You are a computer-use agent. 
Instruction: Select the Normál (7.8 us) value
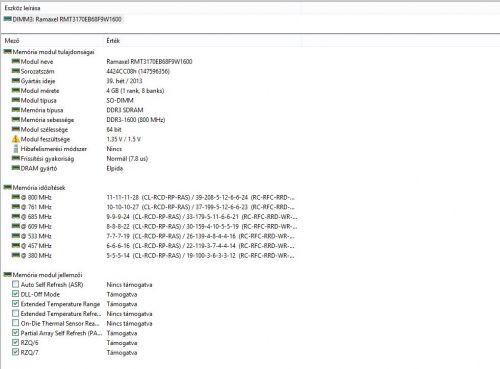[127, 159]
